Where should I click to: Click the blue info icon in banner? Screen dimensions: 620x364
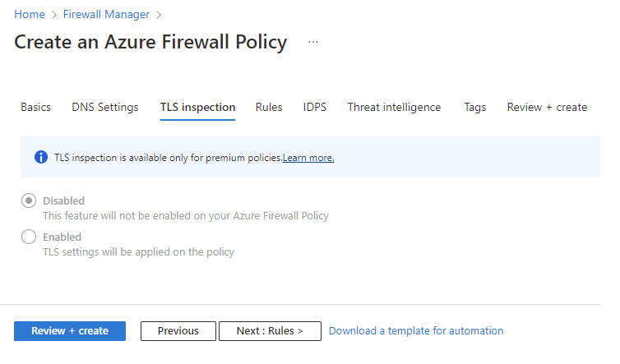[x=41, y=157]
